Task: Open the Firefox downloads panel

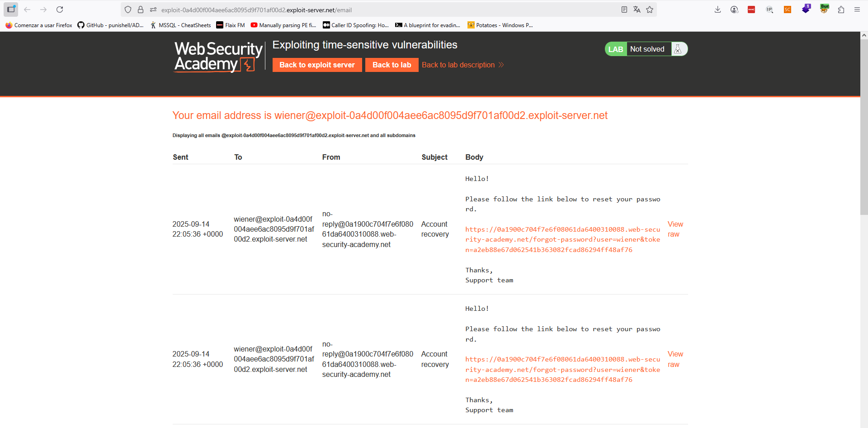Action: point(717,10)
